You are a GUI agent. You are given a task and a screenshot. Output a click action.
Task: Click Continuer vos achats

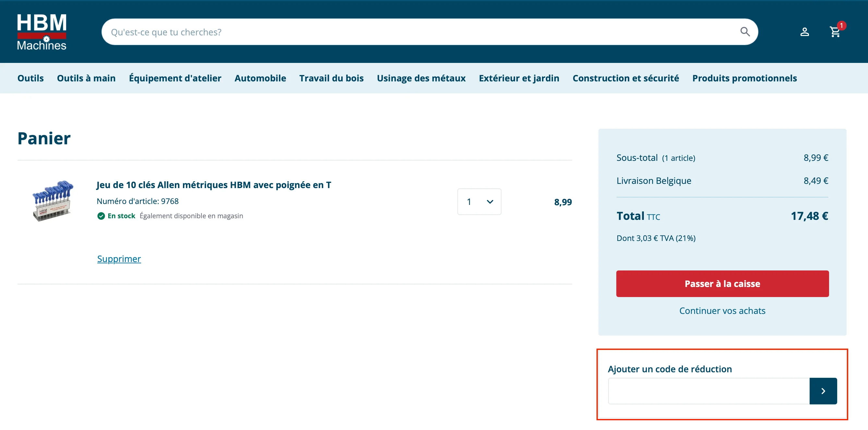(722, 311)
